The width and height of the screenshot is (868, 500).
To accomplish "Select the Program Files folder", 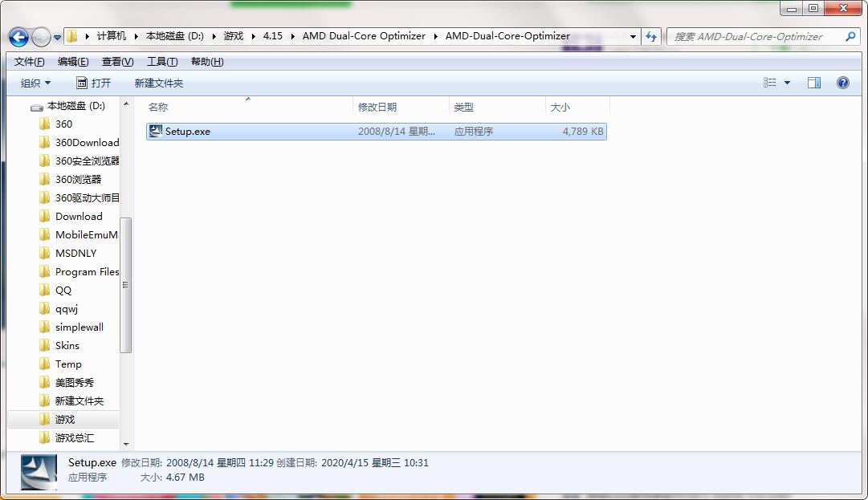I will (x=79, y=271).
